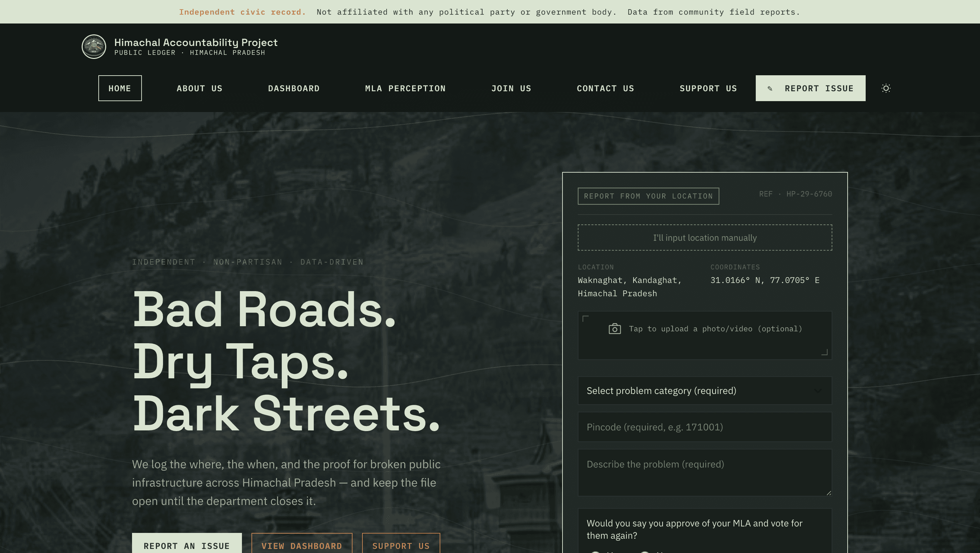Go to About Us in navigation
The image size is (980, 553).
click(x=199, y=88)
